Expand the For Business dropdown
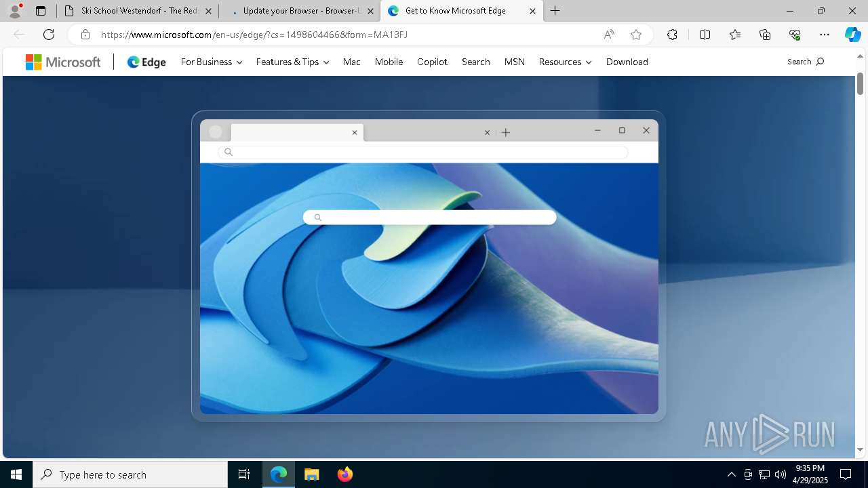 211,62
